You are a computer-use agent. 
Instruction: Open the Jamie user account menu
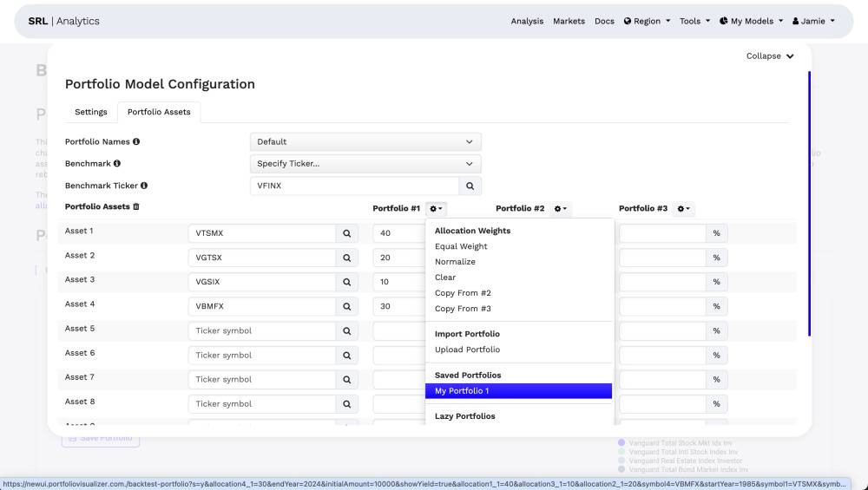813,21
